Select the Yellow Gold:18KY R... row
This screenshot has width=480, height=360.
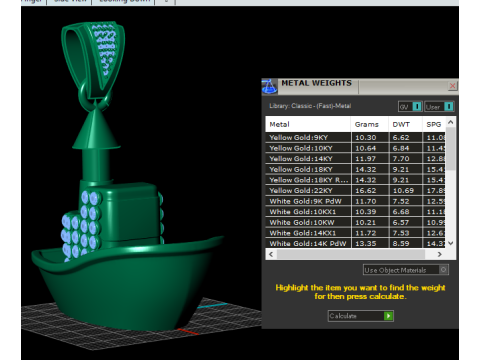point(355,180)
